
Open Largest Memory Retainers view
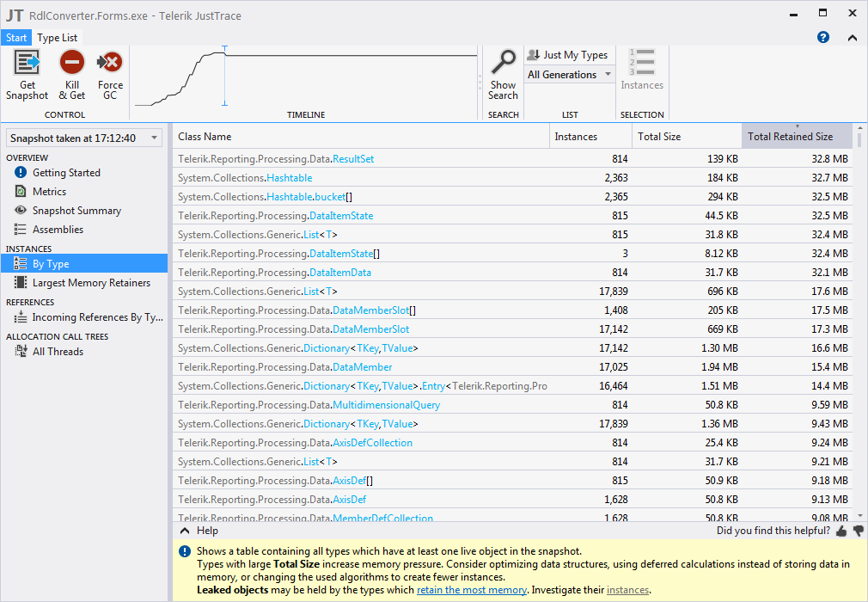[x=91, y=283]
